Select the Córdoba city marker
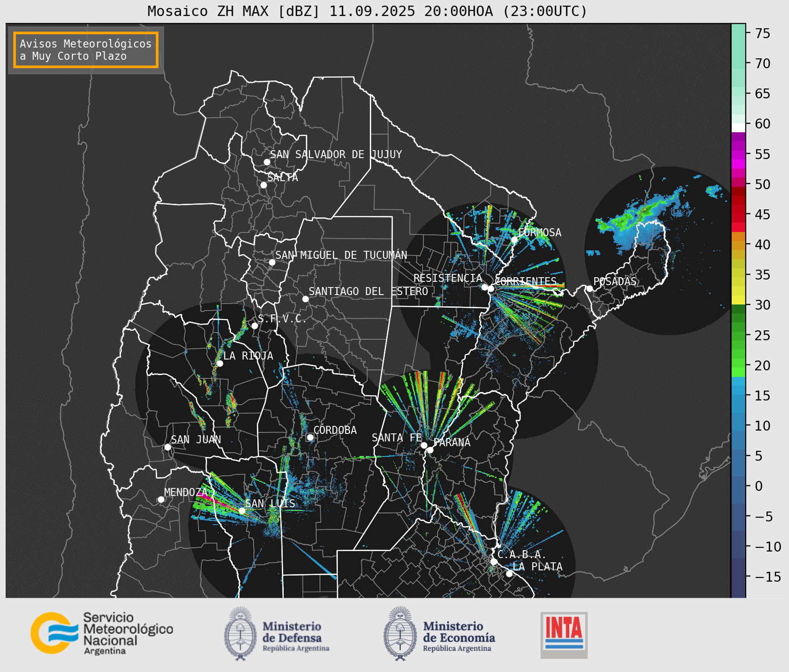The height and width of the screenshot is (672, 789). (x=310, y=437)
